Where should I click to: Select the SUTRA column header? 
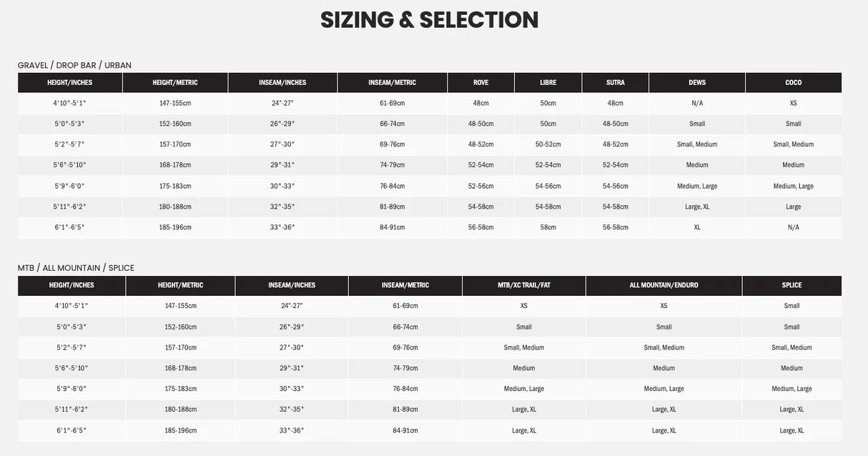tap(615, 83)
